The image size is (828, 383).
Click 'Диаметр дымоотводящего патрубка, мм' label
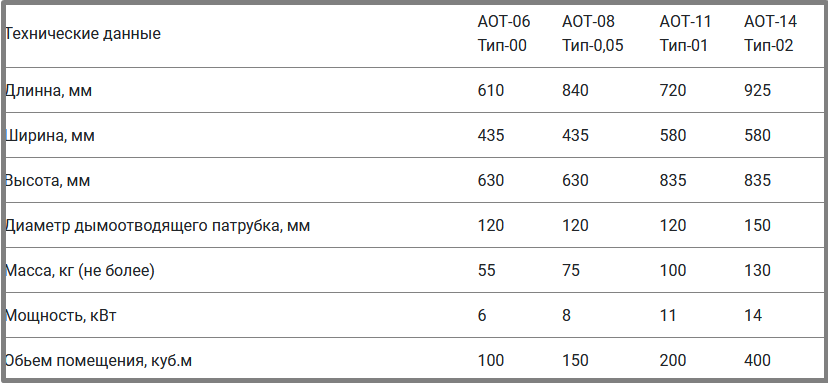pyautogui.click(x=158, y=226)
